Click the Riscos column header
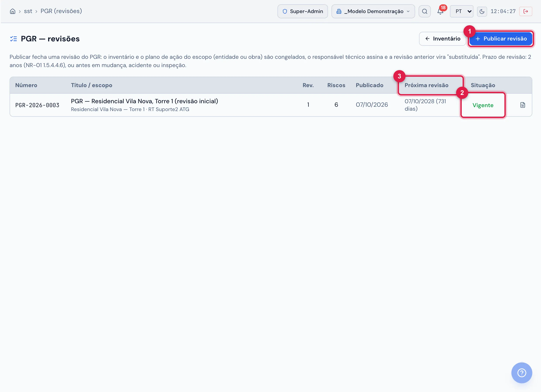Screen dimensions: 541x392 pos(336,85)
